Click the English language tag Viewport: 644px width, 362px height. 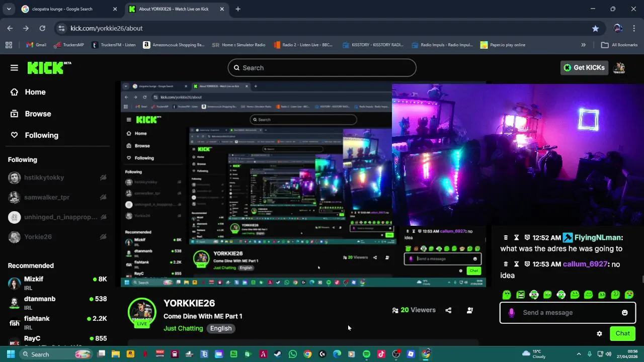221,328
